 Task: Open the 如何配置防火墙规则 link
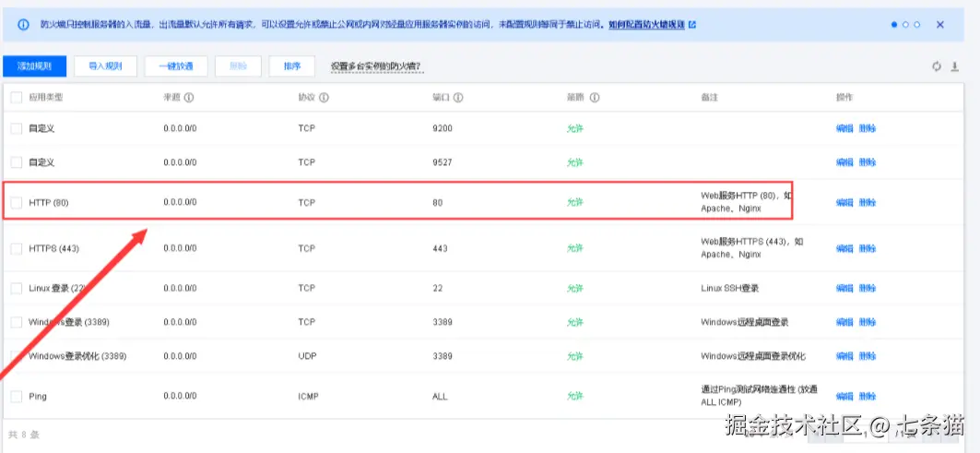click(x=646, y=25)
